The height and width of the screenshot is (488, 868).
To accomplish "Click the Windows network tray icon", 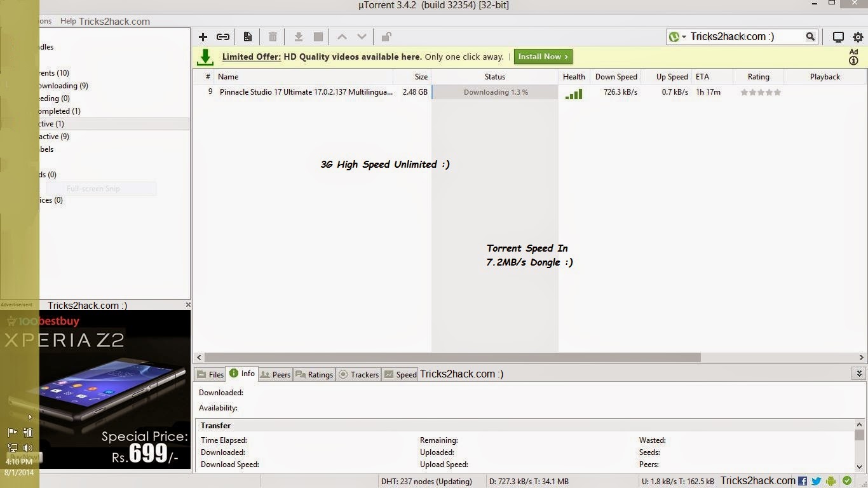I will coord(12,447).
